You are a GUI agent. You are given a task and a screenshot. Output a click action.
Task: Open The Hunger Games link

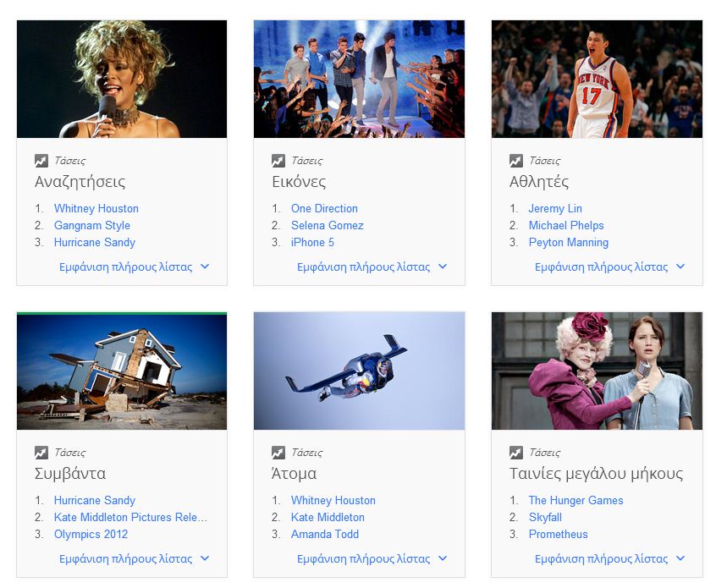pos(576,500)
